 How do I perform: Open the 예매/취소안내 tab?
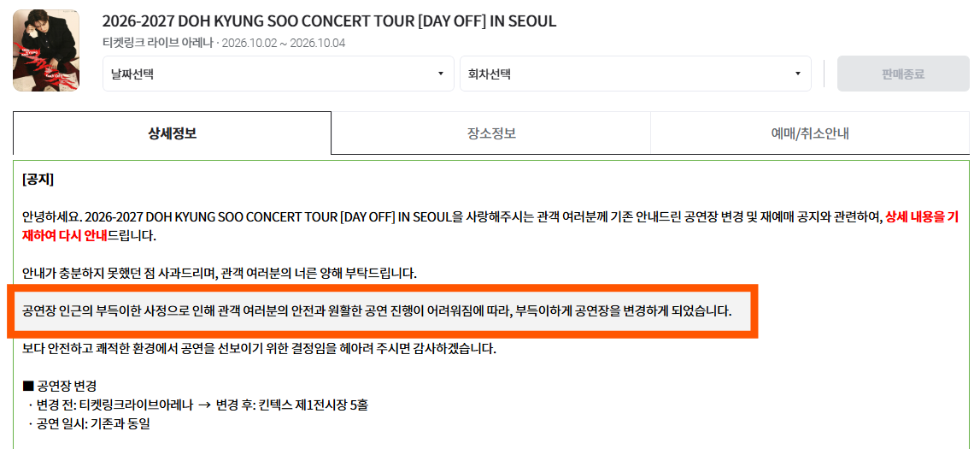[809, 133]
